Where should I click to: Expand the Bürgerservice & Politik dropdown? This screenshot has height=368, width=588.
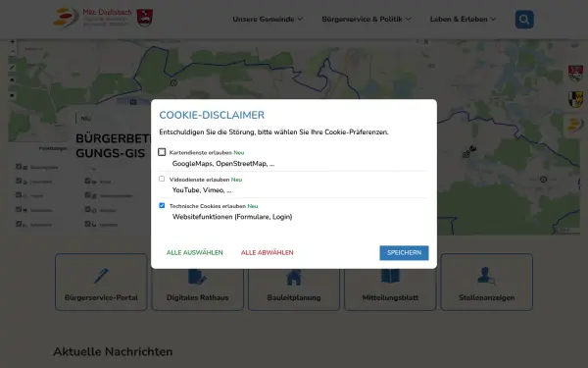click(x=366, y=20)
